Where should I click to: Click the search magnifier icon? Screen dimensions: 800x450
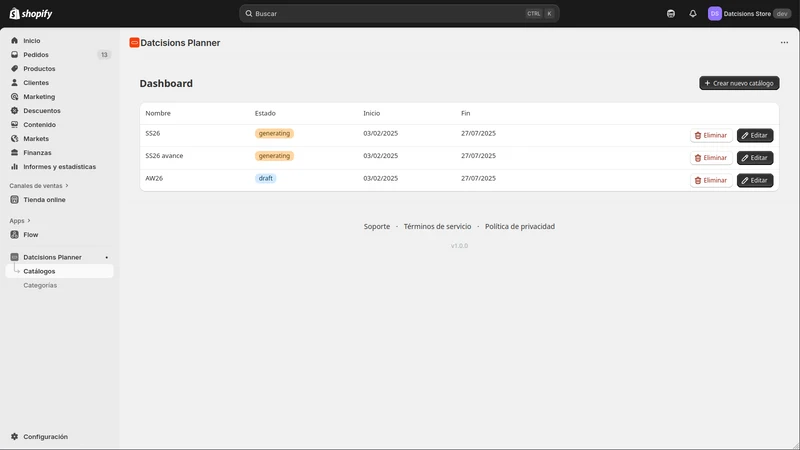(248, 14)
